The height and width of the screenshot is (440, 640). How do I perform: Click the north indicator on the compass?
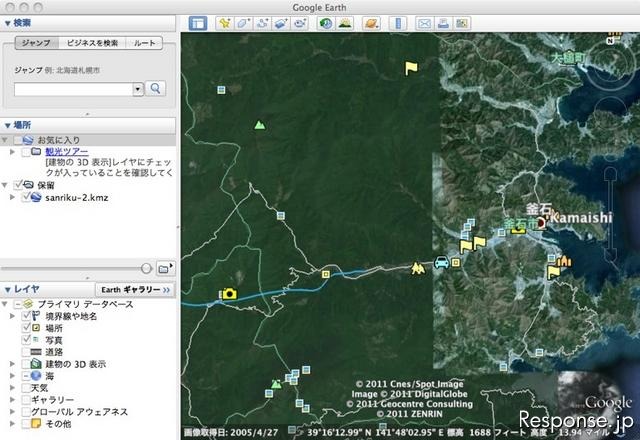tap(610, 41)
